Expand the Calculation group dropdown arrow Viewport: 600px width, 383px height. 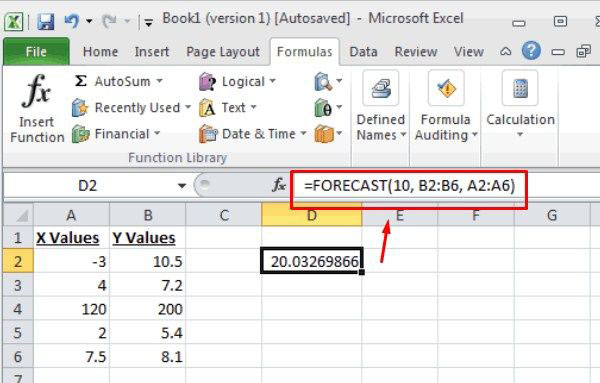point(520,135)
